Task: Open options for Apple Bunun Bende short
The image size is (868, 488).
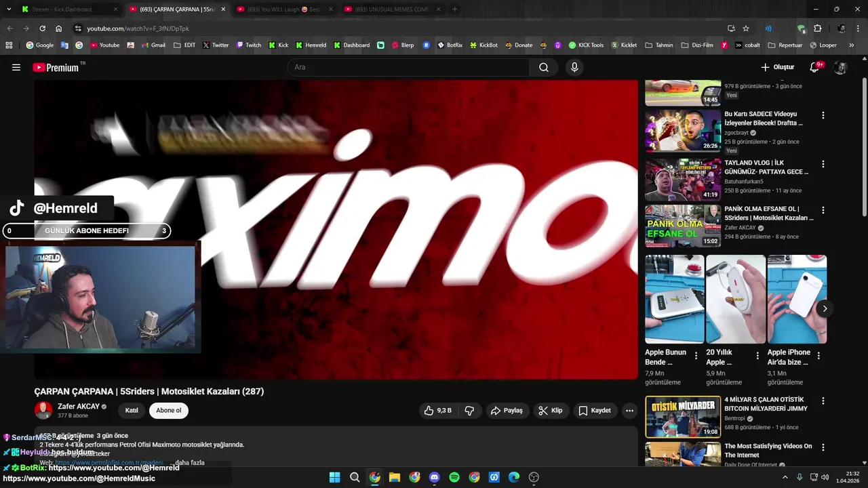Action: [696, 355]
